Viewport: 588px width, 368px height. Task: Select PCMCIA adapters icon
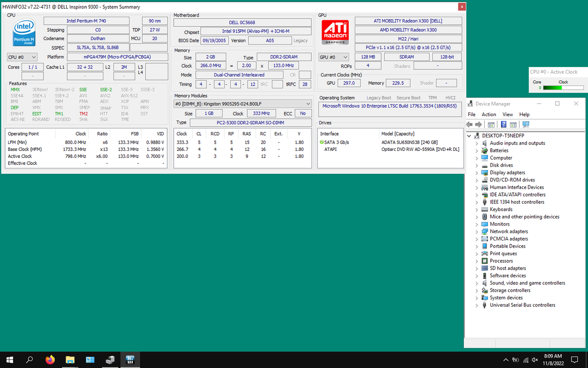point(485,239)
